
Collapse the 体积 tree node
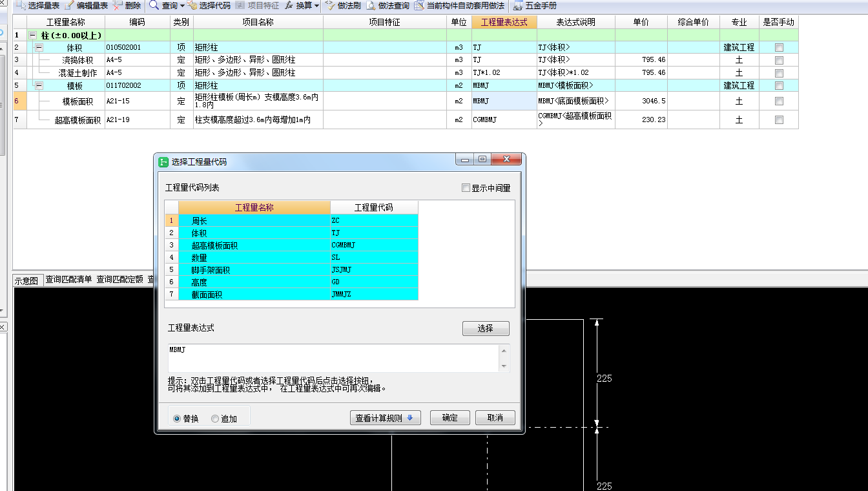39,47
